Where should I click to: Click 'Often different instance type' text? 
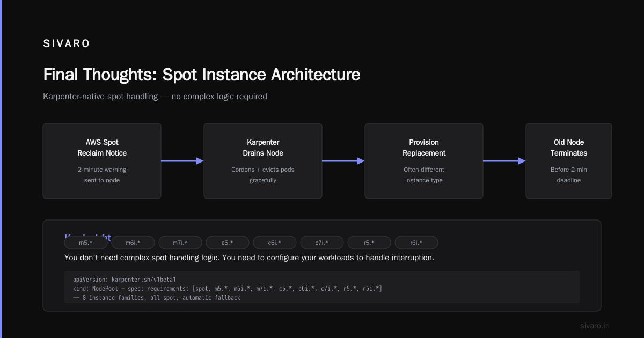[424, 175]
